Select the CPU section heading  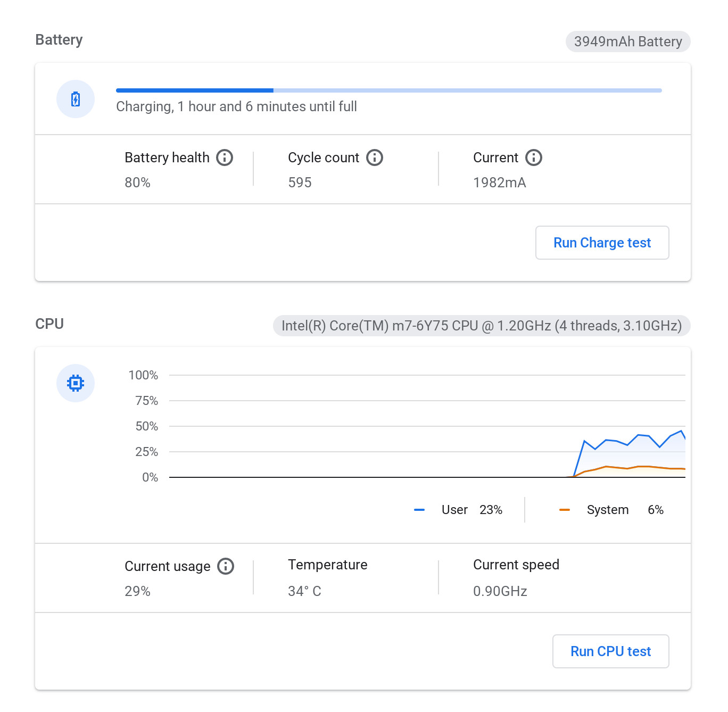49,324
